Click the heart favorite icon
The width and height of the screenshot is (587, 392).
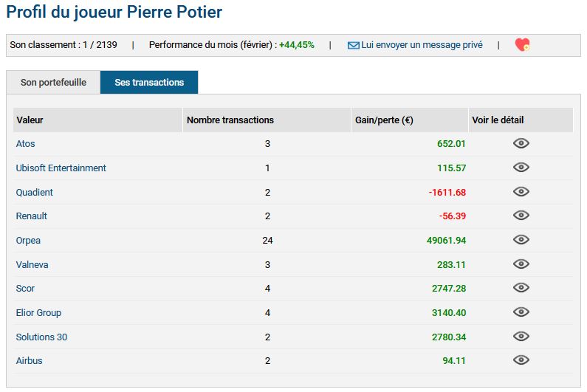[x=522, y=45]
